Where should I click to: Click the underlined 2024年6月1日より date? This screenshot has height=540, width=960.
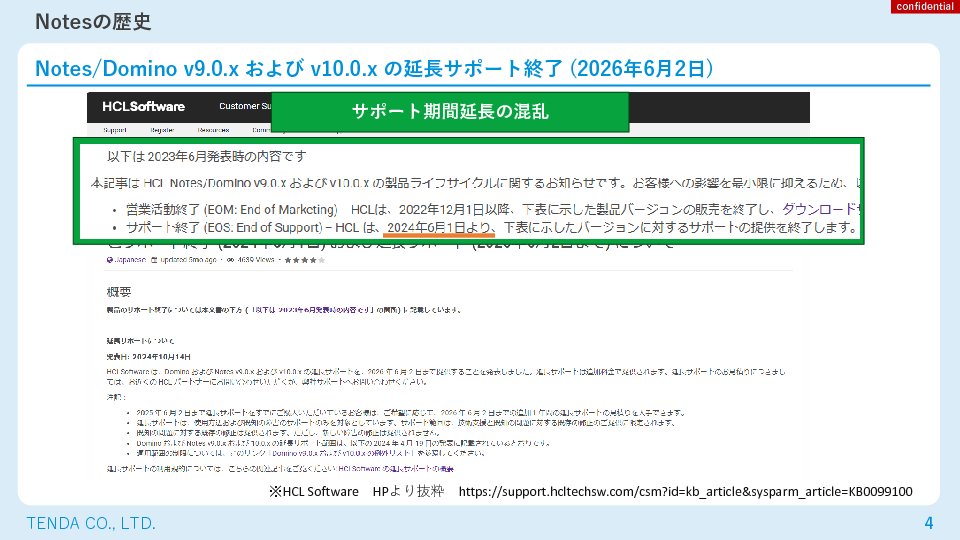[x=439, y=228]
